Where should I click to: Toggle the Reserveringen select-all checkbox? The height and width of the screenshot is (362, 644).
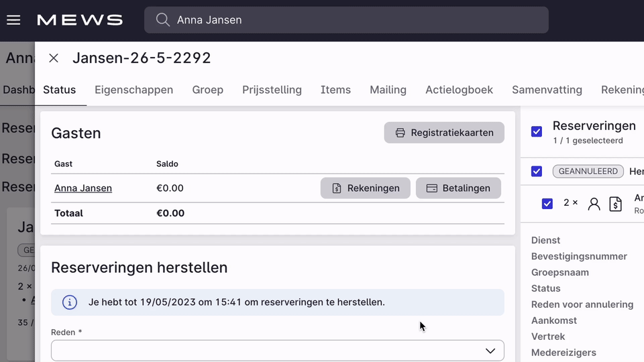537,131
